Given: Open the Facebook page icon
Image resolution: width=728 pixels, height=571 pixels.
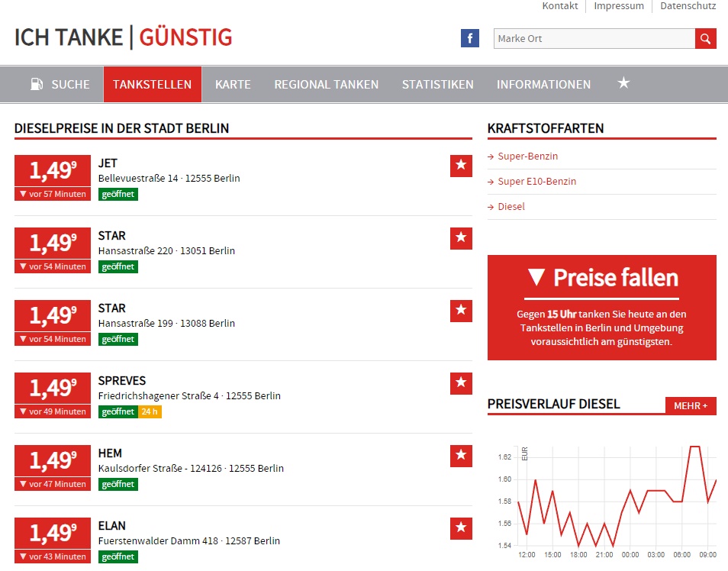Looking at the screenshot, I should (x=470, y=38).
